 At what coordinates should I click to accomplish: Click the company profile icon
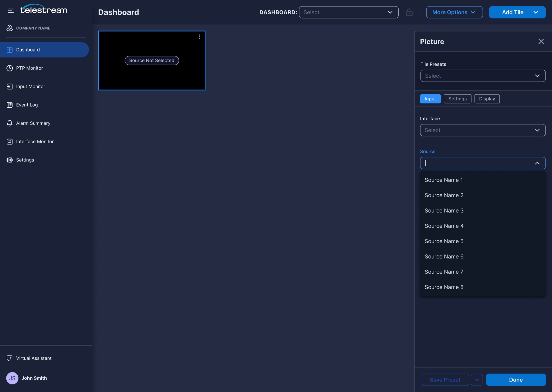point(9,28)
